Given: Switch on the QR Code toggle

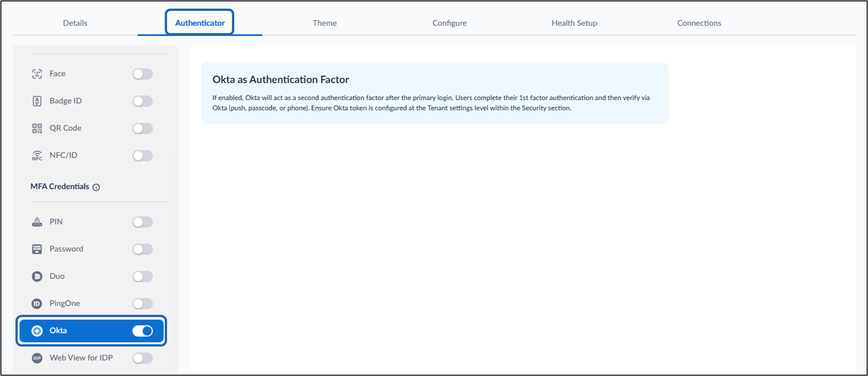Looking at the screenshot, I should coord(143,128).
